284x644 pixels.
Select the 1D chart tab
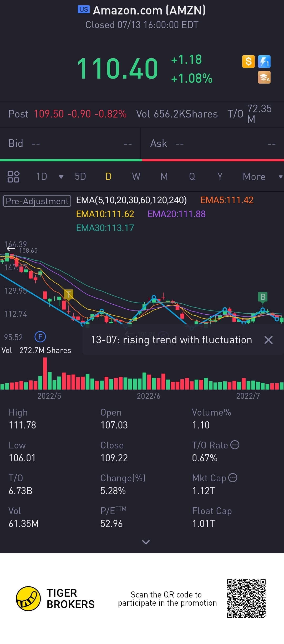pyautogui.click(x=42, y=177)
